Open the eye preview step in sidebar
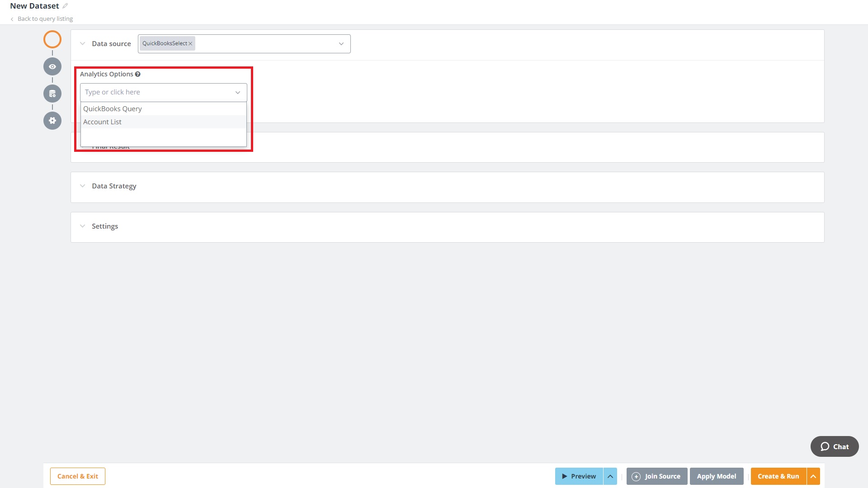Screen dimensions: 868x488 [52, 66]
